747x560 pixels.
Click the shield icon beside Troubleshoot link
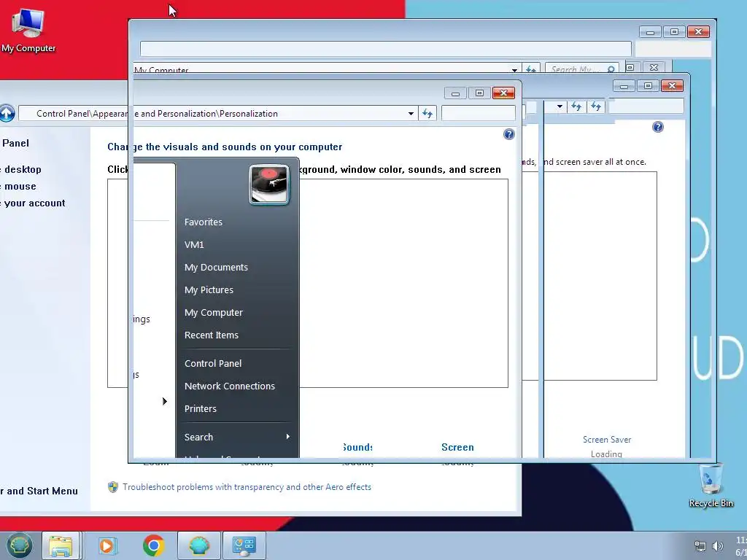(113, 486)
